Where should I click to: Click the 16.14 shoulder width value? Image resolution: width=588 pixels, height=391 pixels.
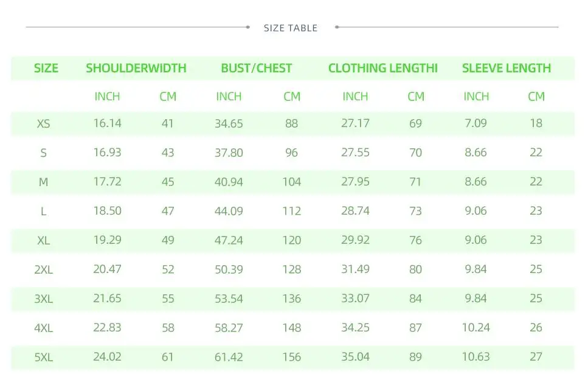coord(107,123)
